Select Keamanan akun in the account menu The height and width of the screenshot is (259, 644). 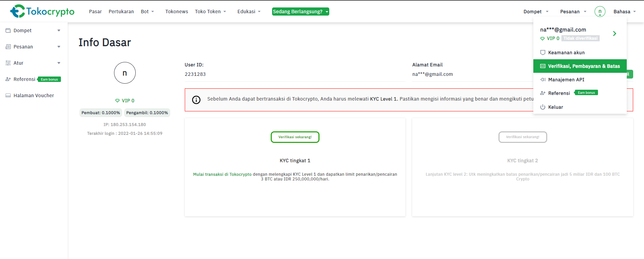pyautogui.click(x=580, y=52)
